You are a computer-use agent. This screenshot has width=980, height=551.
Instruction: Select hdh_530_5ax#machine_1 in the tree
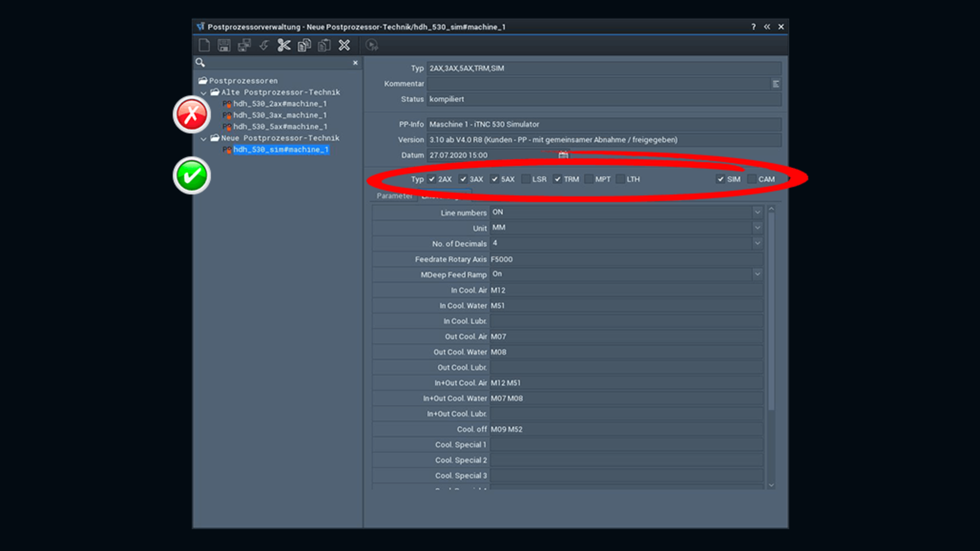(280, 127)
